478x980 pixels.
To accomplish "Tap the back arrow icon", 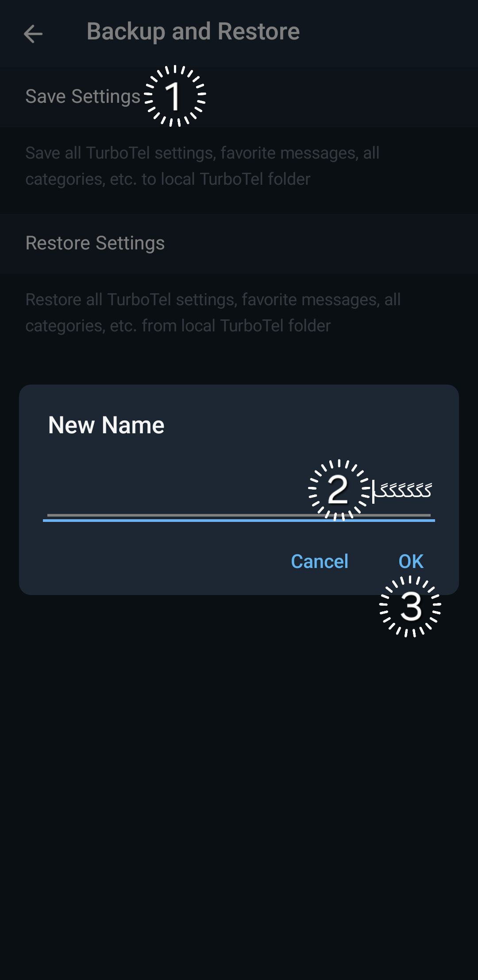I will pos(33,34).
